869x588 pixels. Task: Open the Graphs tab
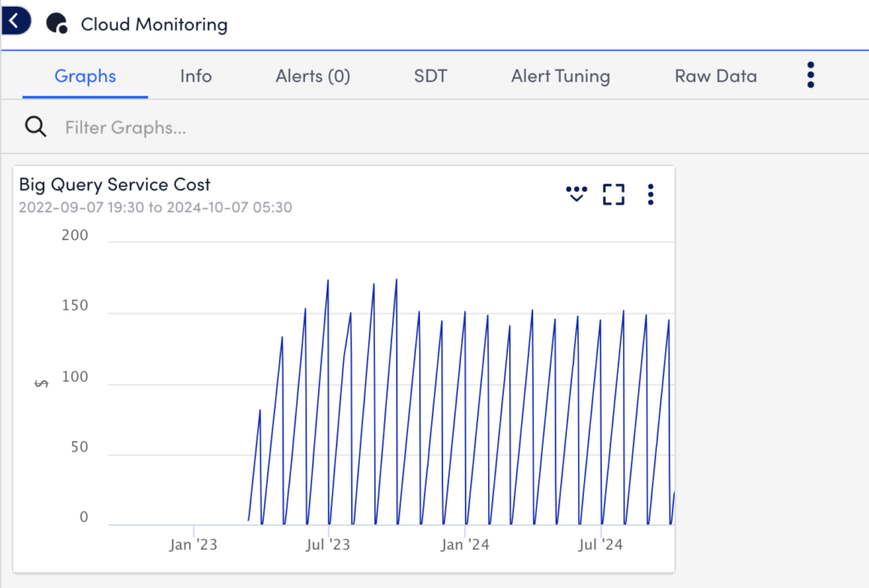[86, 76]
